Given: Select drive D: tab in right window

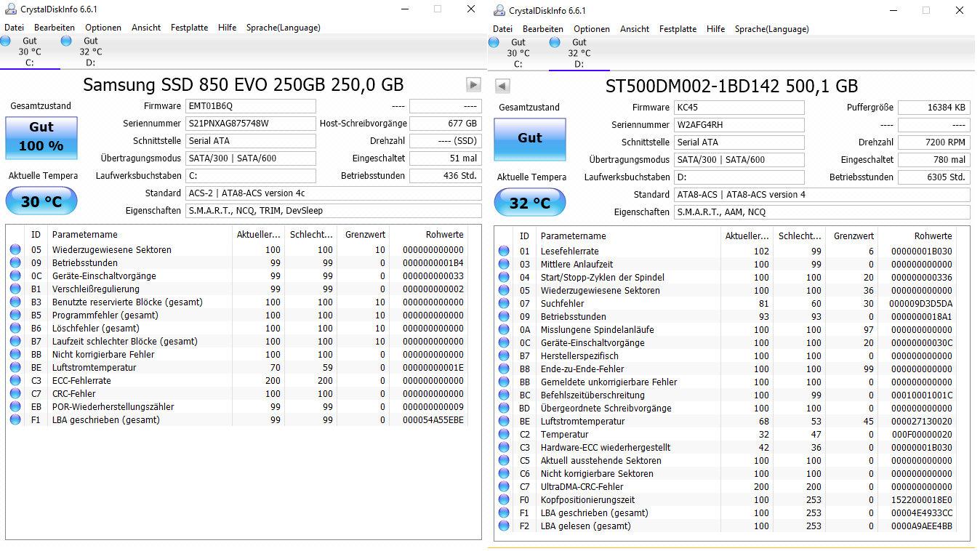Looking at the screenshot, I should pyautogui.click(x=579, y=53).
